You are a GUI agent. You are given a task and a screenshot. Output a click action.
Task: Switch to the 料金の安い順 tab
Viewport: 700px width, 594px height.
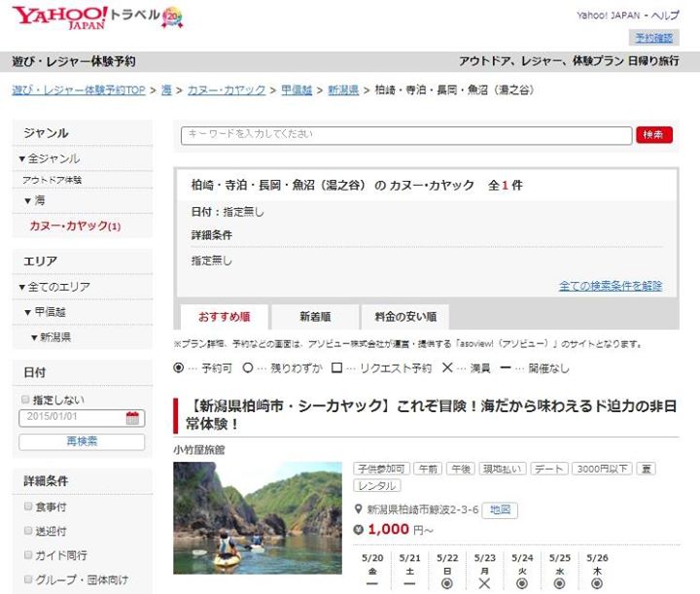point(405,317)
